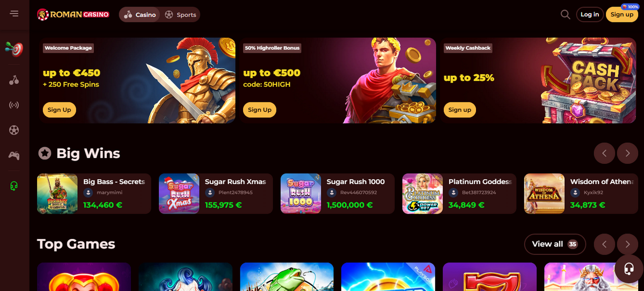Open the live chat headset bubble
This screenshot has width=644, height=291.
pos(629,268)
